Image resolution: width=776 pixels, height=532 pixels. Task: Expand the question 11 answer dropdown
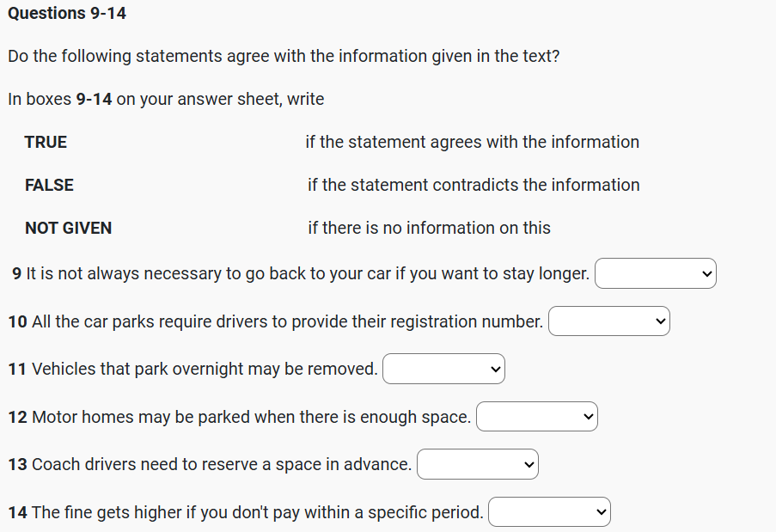(x=443, y=370)
